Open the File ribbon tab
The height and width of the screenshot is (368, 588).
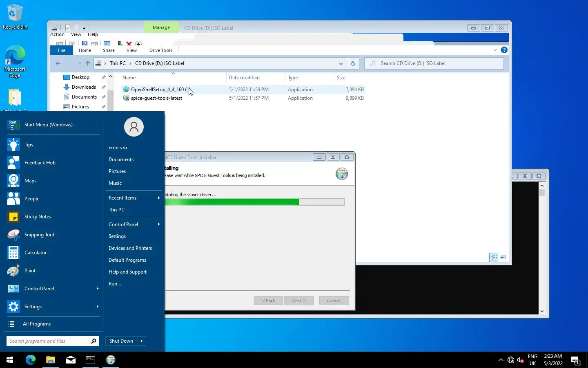(x=62, y=50)
